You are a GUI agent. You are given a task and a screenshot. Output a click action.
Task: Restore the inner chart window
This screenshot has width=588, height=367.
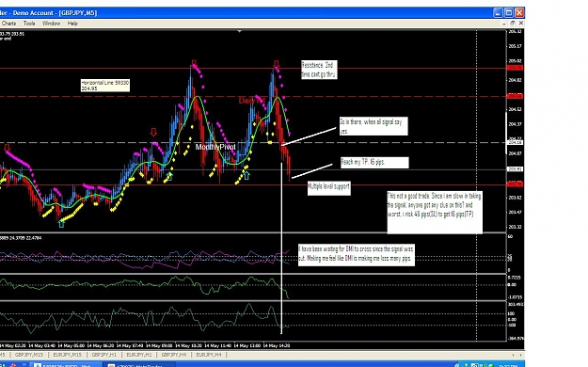pos(512,24)
